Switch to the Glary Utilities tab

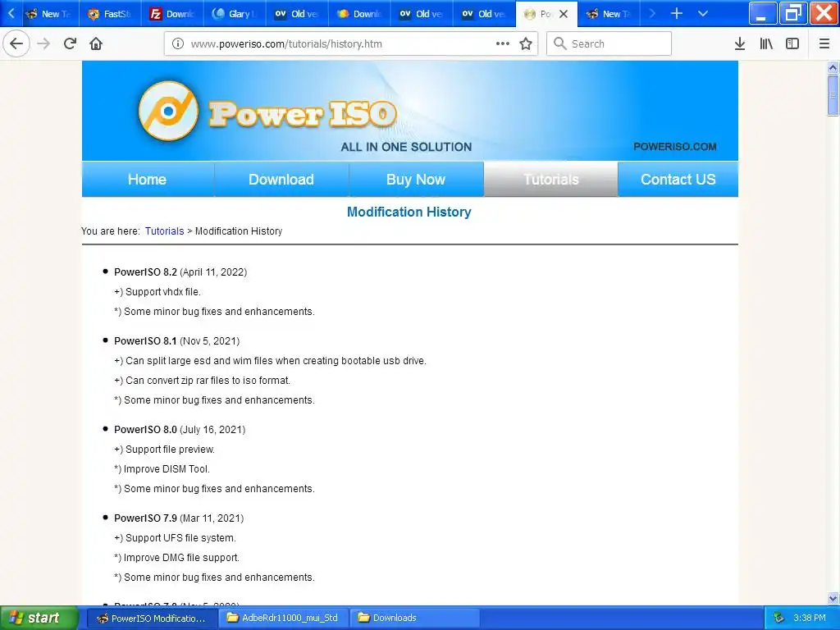point(235,14)
